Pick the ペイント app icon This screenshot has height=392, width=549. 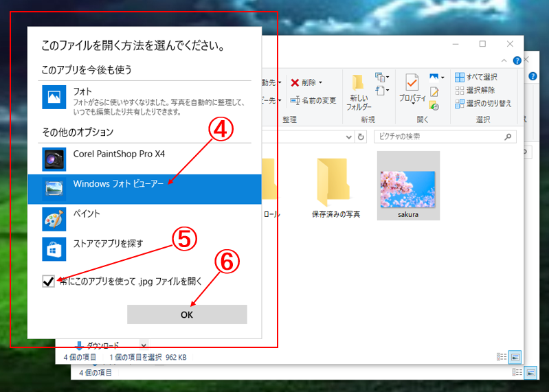[54, 219]
